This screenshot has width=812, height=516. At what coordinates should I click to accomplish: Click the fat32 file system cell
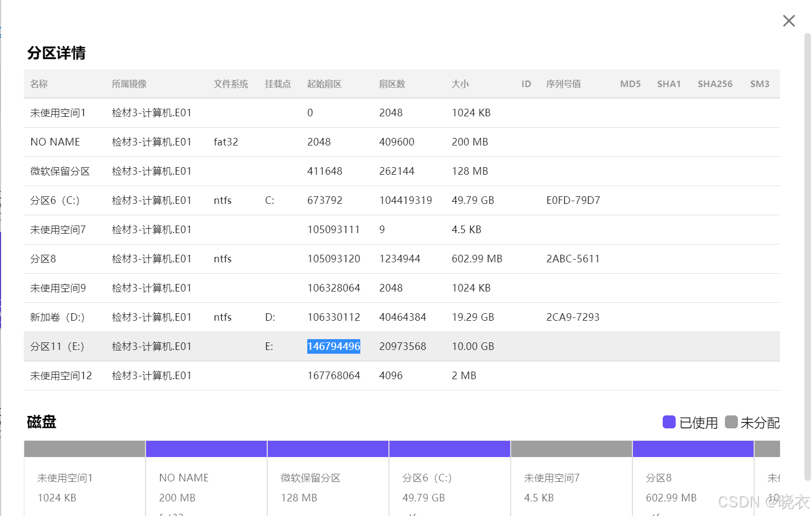(x=226, y=142)
